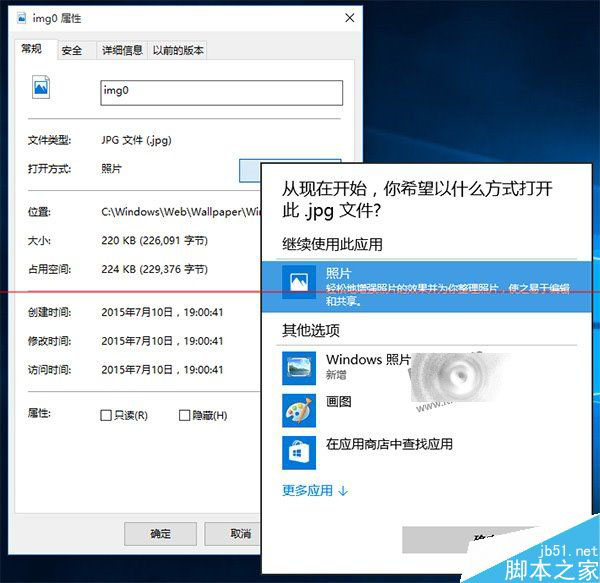Select the 画图 paint palette icon
The width and height of the screenshot is (600, 583).
tap(299, 410)
